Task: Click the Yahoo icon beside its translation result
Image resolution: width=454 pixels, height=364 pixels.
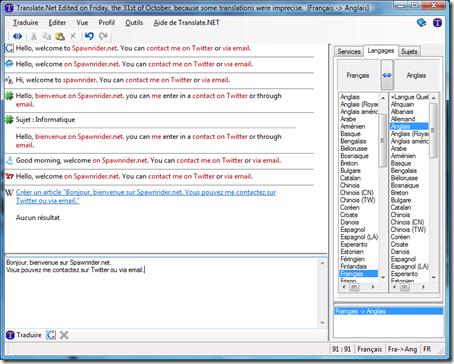Action: point(9,176)
